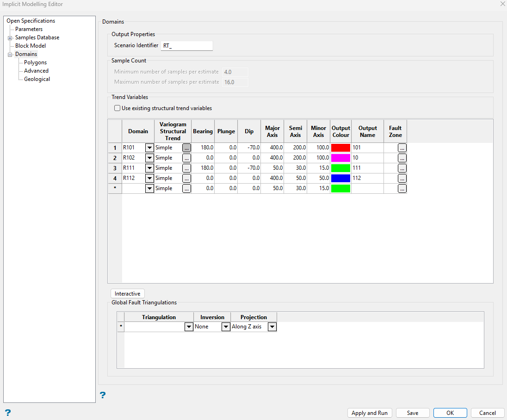Pick the magenta output colour for R102
Image resolution: width=507 pixels, height=420 pixels.
[341, 158]
